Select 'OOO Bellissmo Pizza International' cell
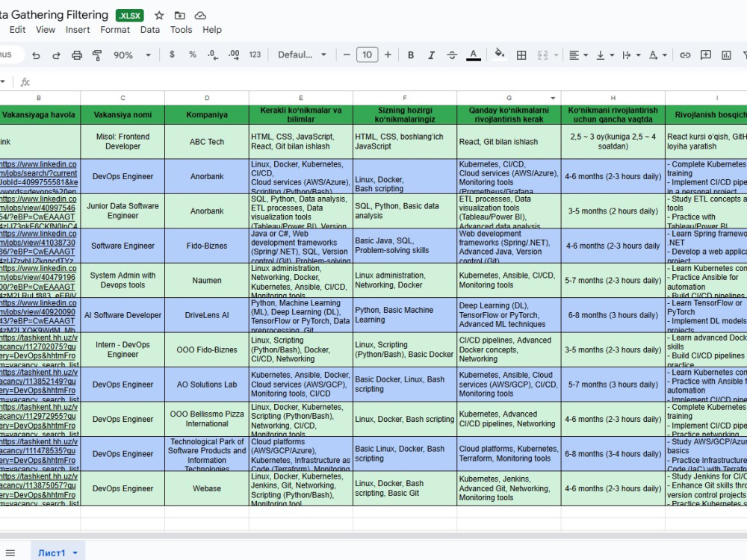 [207, 419]
